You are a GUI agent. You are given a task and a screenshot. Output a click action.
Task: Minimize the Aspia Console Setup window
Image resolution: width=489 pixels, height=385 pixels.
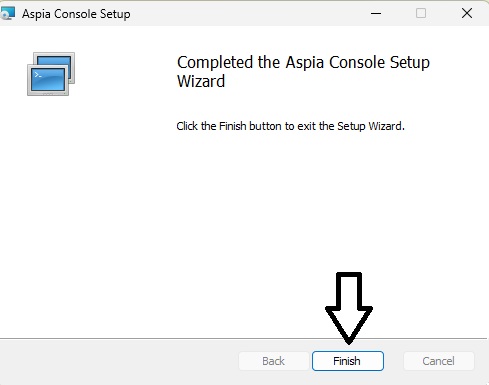[376, 14]
